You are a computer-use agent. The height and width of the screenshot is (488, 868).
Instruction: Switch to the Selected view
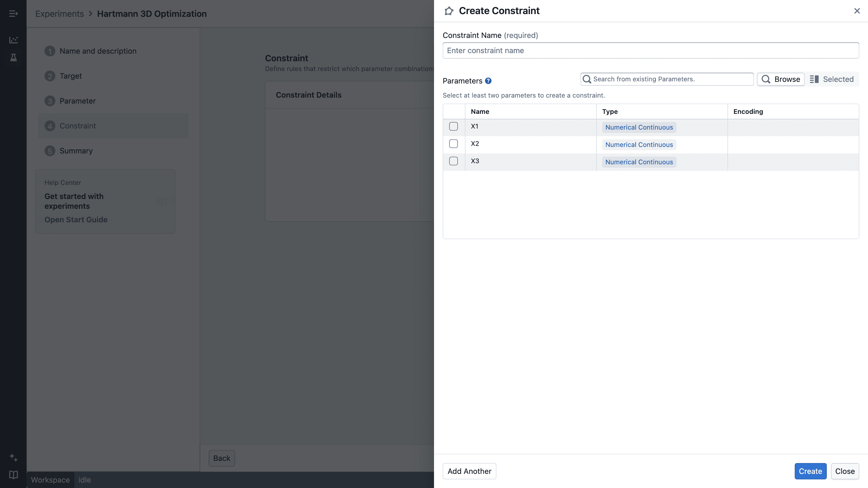(832, 79)
